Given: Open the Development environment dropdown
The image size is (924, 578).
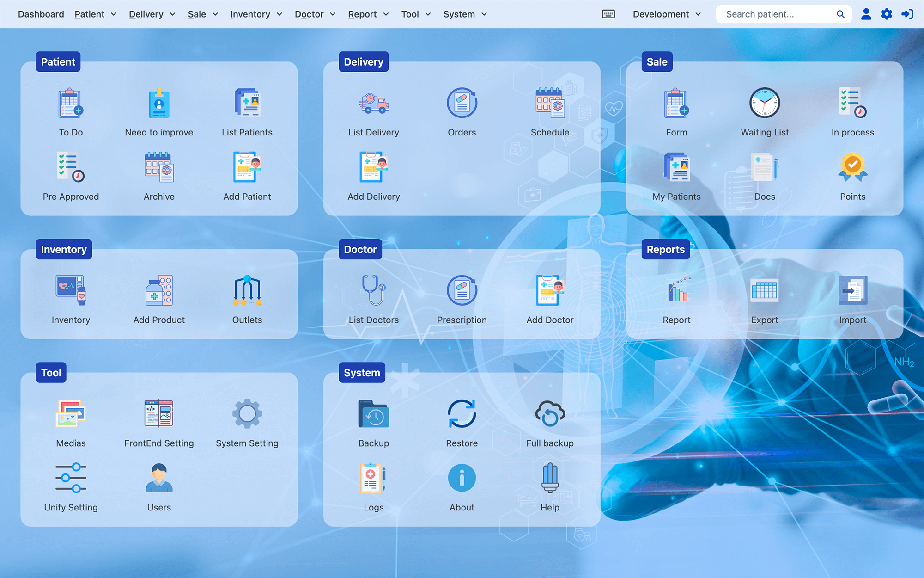Looking at the screenshot, I should point(666,14).
